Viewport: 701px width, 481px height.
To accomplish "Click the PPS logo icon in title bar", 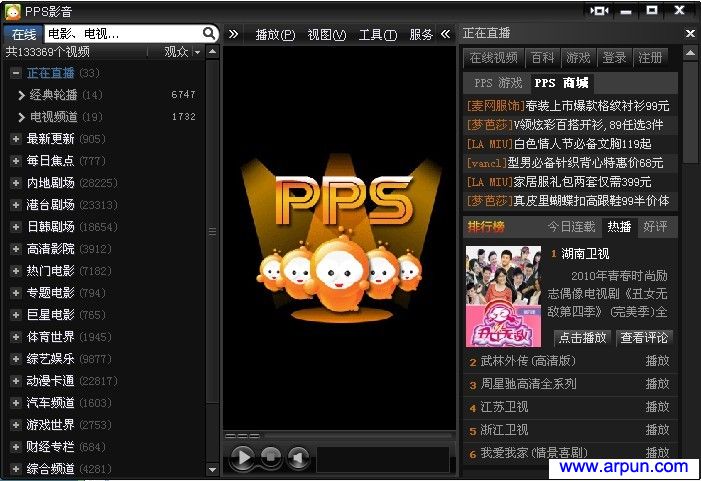I will pos(13,12).
